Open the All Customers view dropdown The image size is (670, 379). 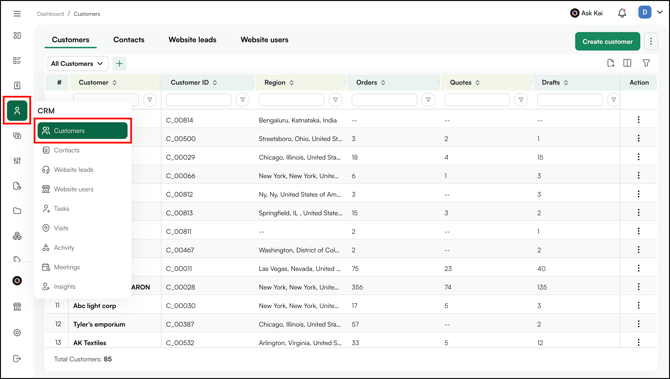coord(77,64)
